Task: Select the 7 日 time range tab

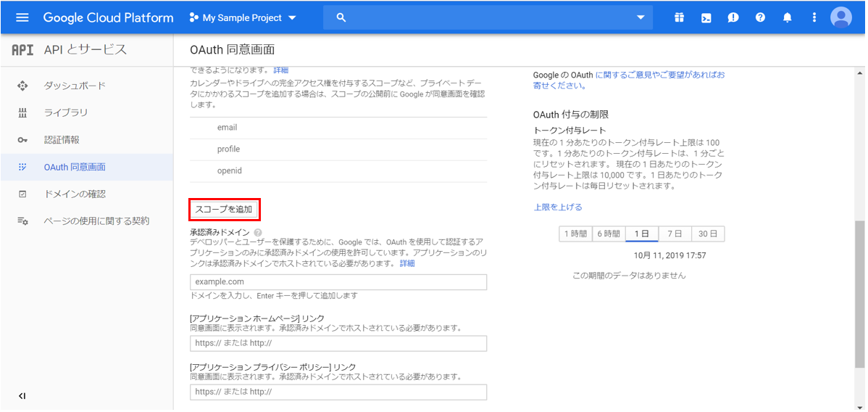Action: pyautogui.click(x=675, y=234)
